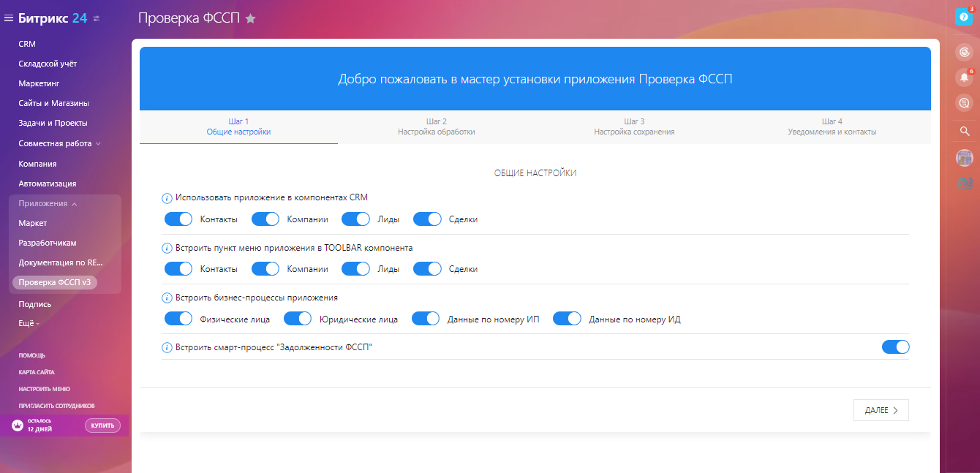Click the Купить button
The width and height of the screenshot is (980, 473).
pyautogui.click(x=102, y=425)
